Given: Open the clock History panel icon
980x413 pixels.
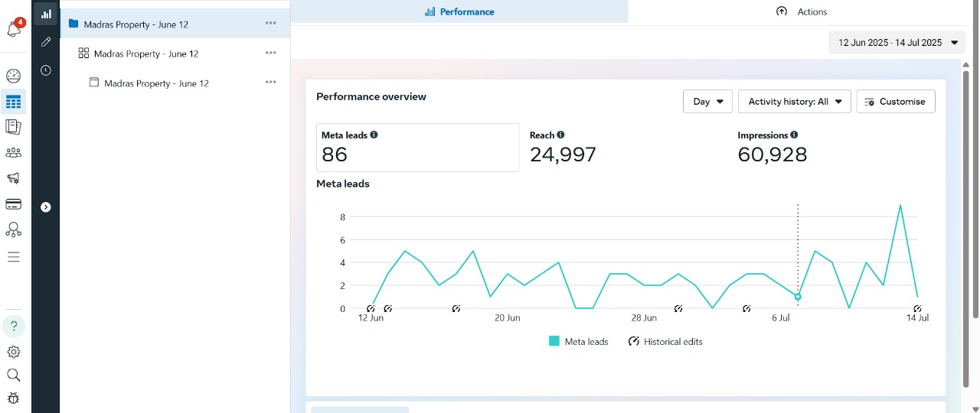Looking at the screenshot, I should 46,70.
